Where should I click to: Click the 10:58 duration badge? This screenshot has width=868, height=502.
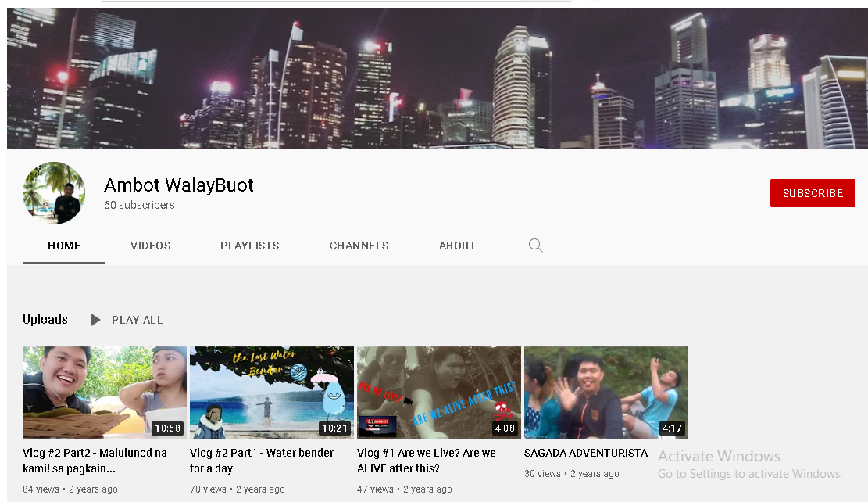(x=168, y=428)
